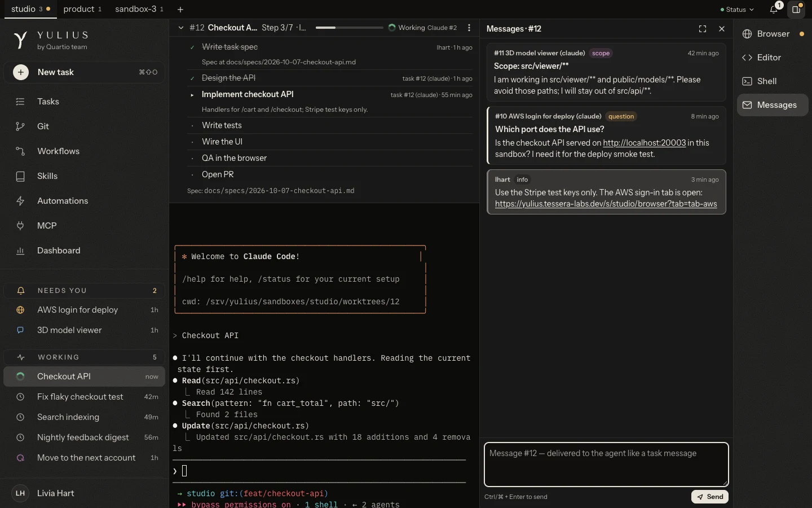The image size is (812, 508).
Task: Click the scope tag on message #11
Action: click(x=601, y=53)
